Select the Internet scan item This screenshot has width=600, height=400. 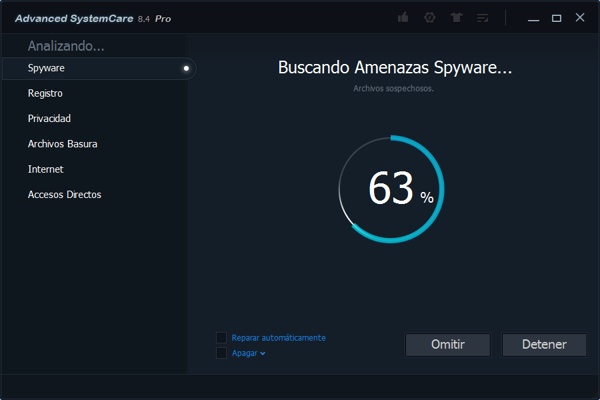[x=46, y=169]
